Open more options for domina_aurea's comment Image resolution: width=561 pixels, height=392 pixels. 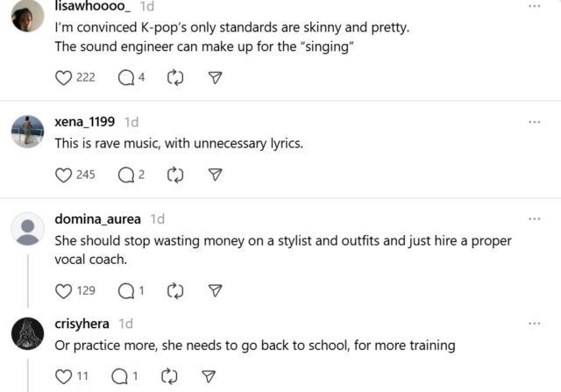click(535, 218)
